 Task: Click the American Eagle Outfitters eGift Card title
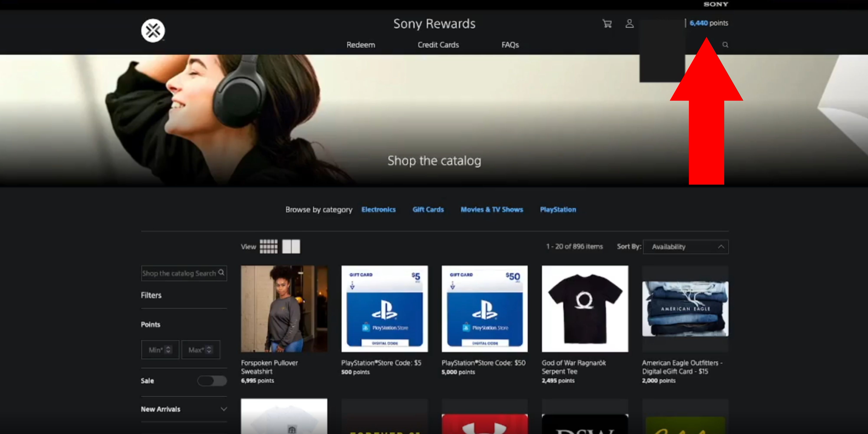682,367
